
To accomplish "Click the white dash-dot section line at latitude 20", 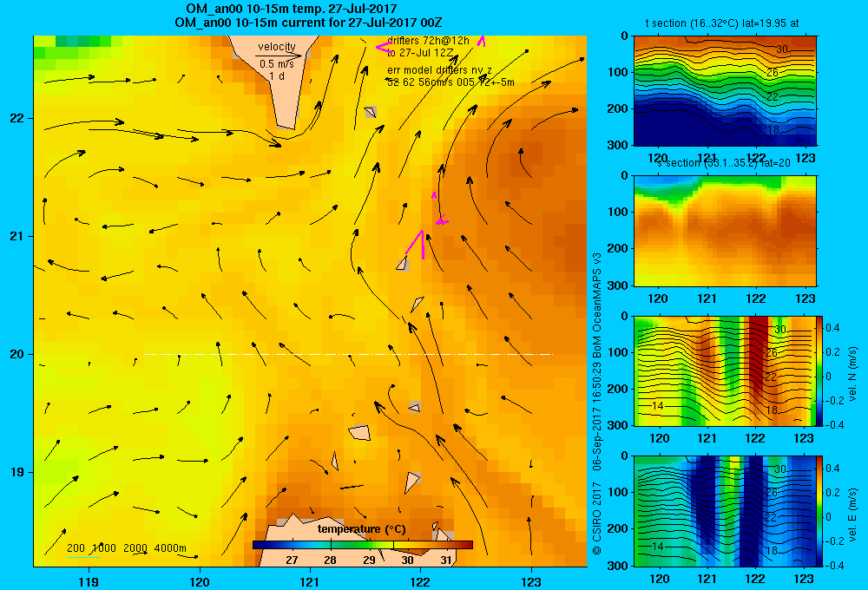I will pos(348,354).
